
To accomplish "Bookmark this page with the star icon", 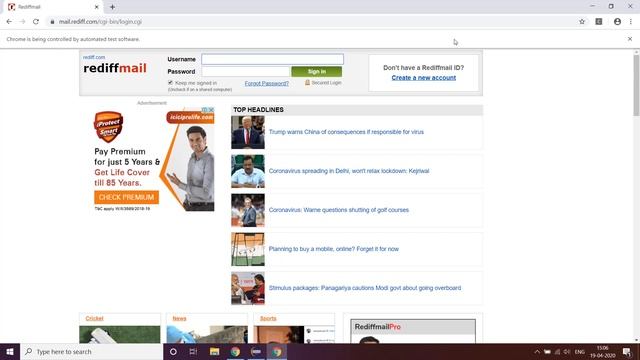I will click(582, 22).
